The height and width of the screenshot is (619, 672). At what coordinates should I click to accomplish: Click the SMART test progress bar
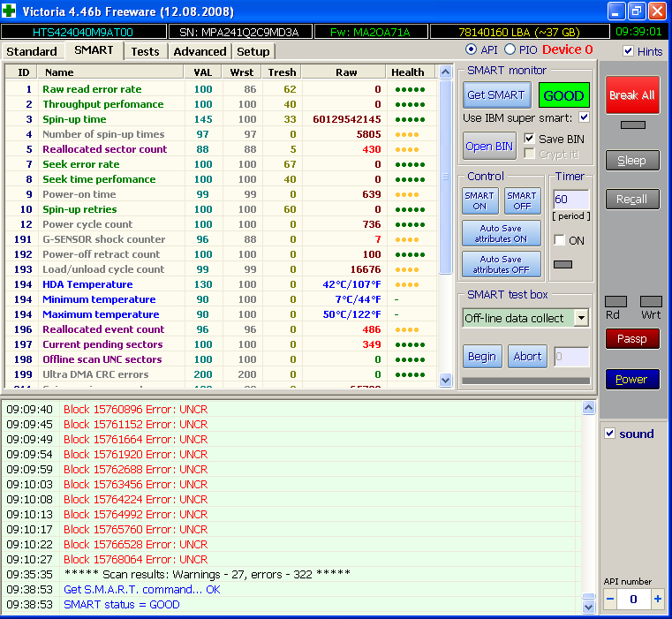pyautogui.click(x=526, y=381)
